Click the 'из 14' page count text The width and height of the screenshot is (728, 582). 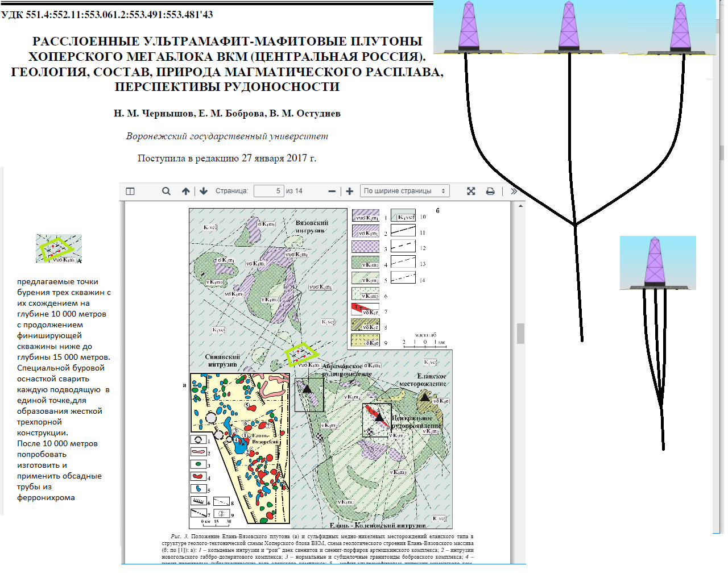point(294,191)
